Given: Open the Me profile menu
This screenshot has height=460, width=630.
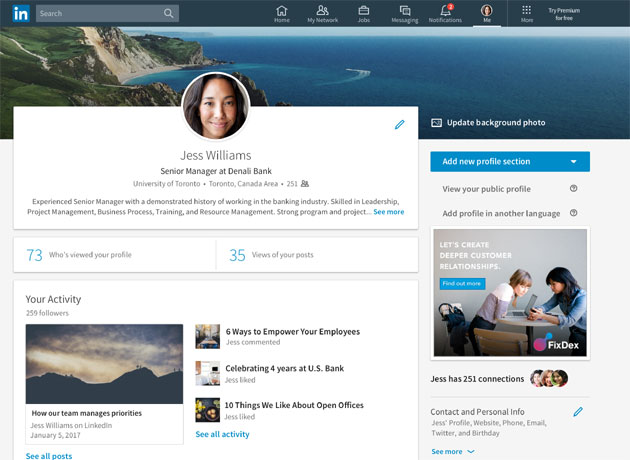Looking at the screenshot, I should pyautogui.click(x=487, y=13).
